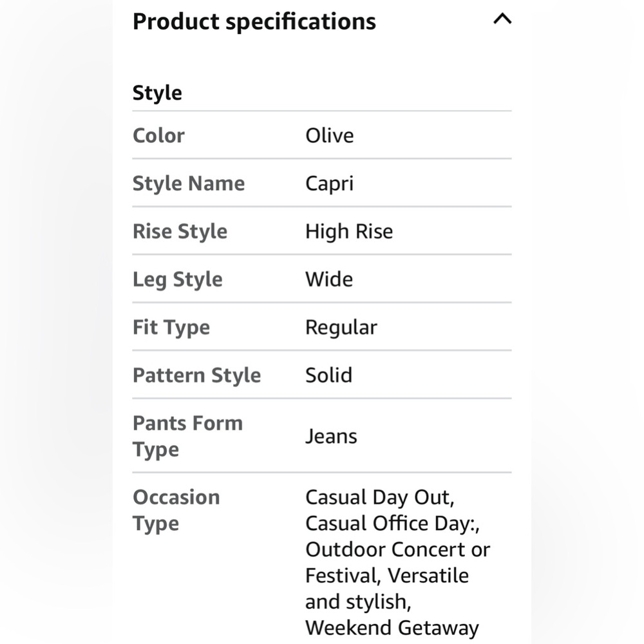Click the Product specifications heading
The height and width of the screenshot is (644, 644).
pos(254,21)
